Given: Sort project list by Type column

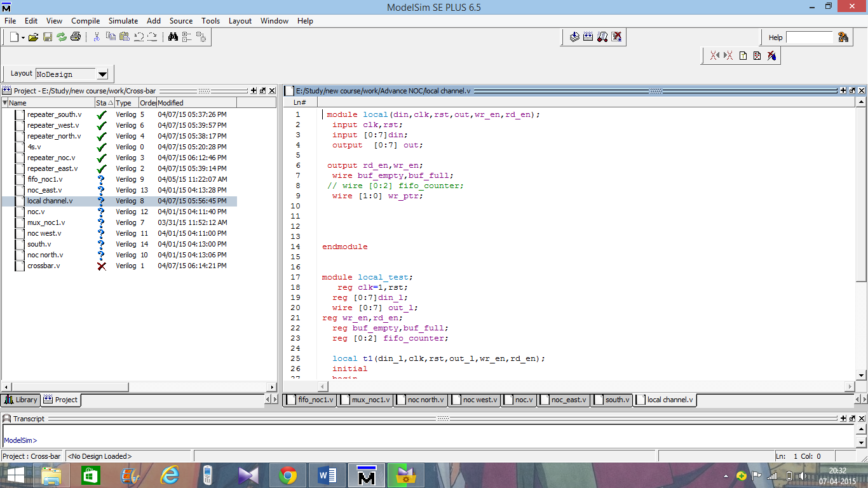Looking at the screenshot, I should (126, 102).
